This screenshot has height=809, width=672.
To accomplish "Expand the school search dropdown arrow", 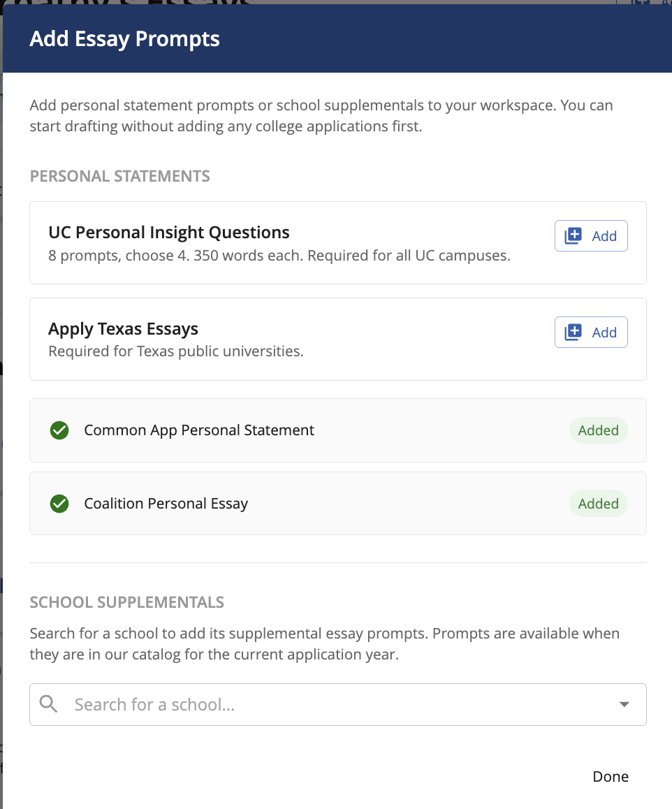I will point(624,704).
